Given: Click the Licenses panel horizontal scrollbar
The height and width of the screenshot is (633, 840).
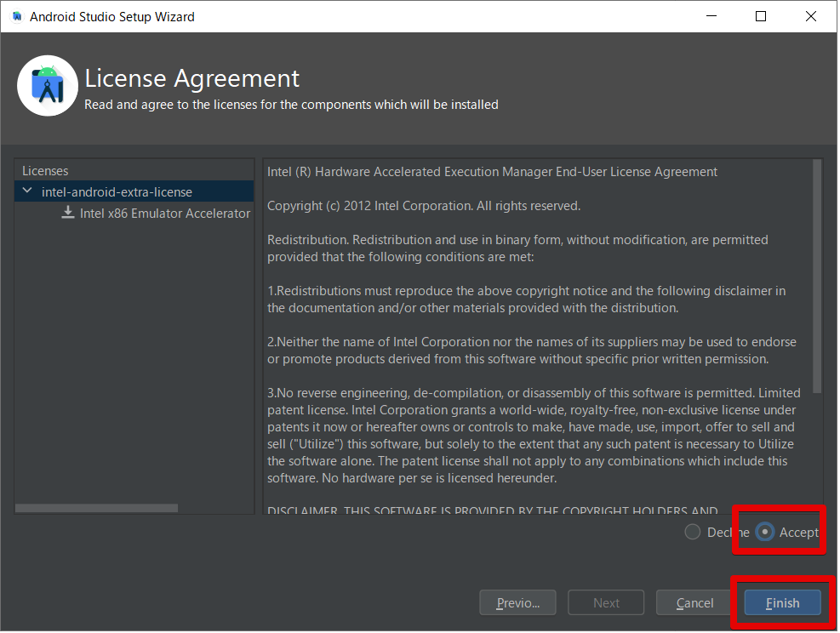Looking at the screenshot, I should click(96, 508).
